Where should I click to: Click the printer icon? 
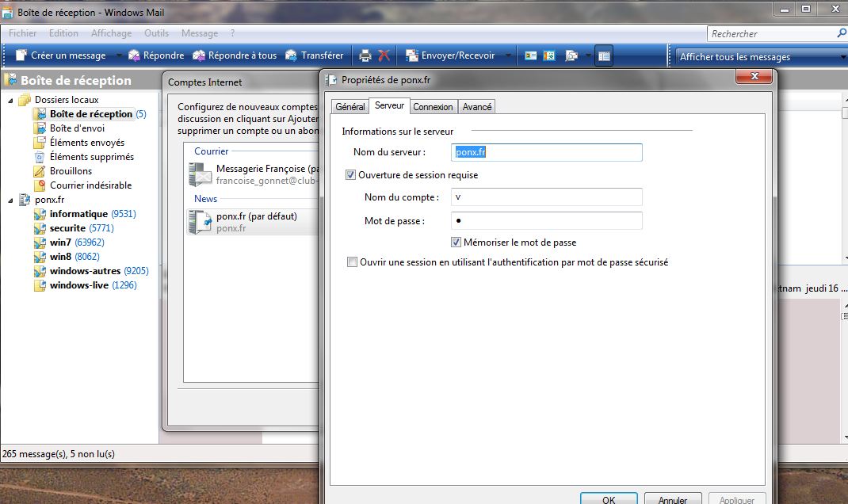(365, 55)
